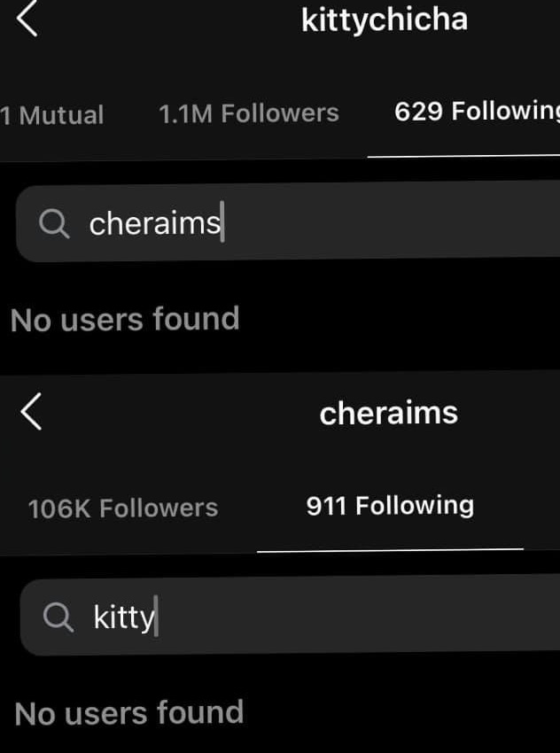
Task: Select the 911 Following tab
Action: pos(390,506)
